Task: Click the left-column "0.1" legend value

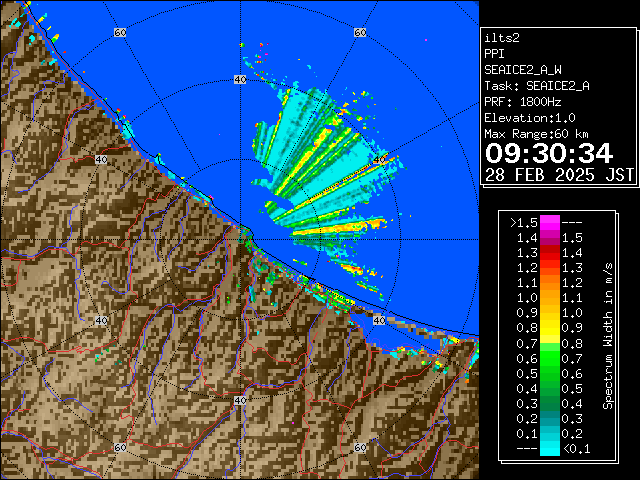Action: pyautogui.click(x=527, y=434)
